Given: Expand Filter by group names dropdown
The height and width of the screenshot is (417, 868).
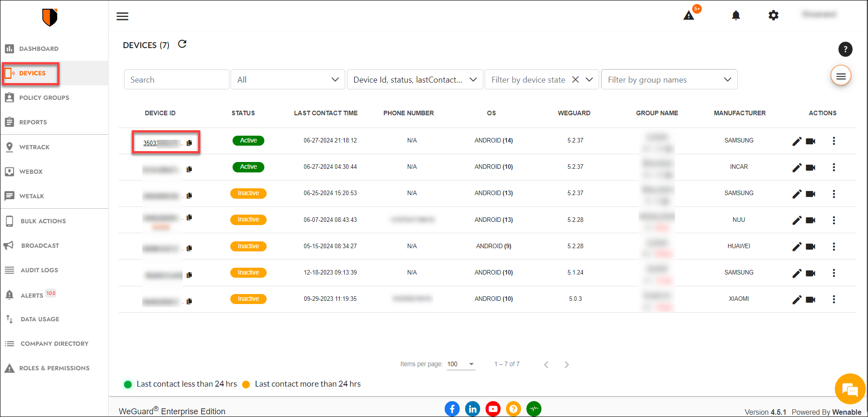Looking at the screenshot, I should click(x=669, y=79).
